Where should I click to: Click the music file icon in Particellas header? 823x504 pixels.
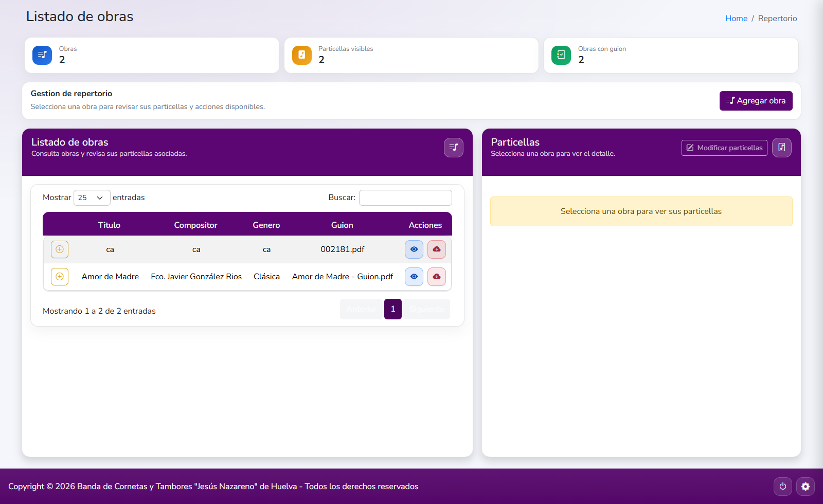tap(781, 148)
